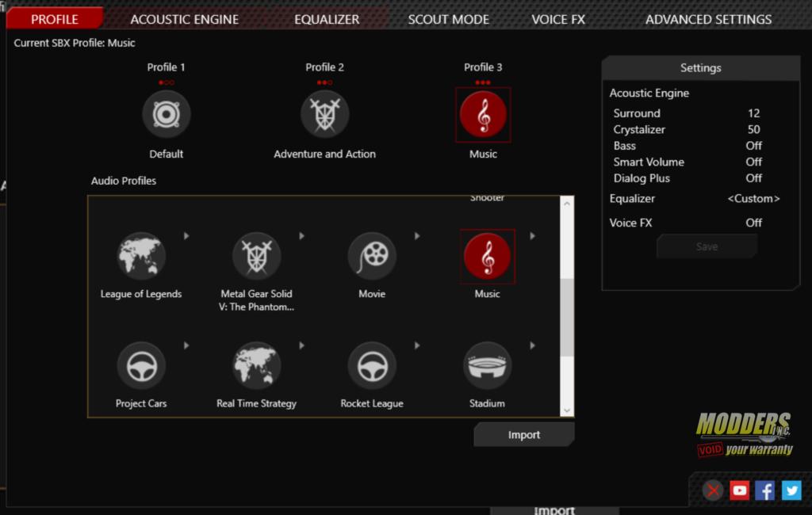Choose the Stadium audio profile icon

click(x=488, y=366)
